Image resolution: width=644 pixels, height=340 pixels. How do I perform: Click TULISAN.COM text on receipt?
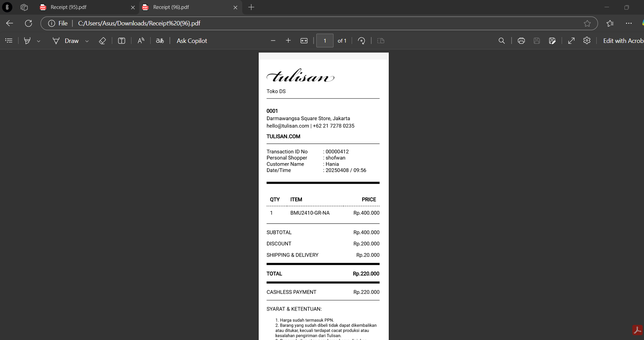click(x=283, y=136)
